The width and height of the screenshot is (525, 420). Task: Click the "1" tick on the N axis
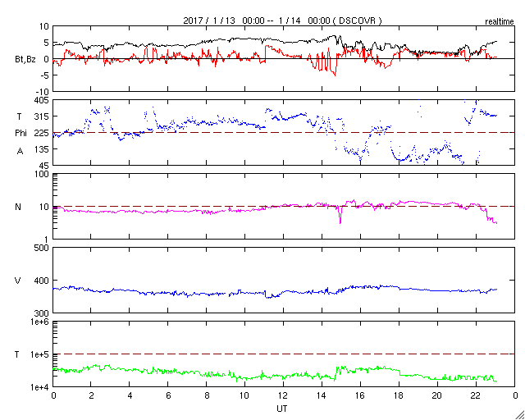(47, 240)
